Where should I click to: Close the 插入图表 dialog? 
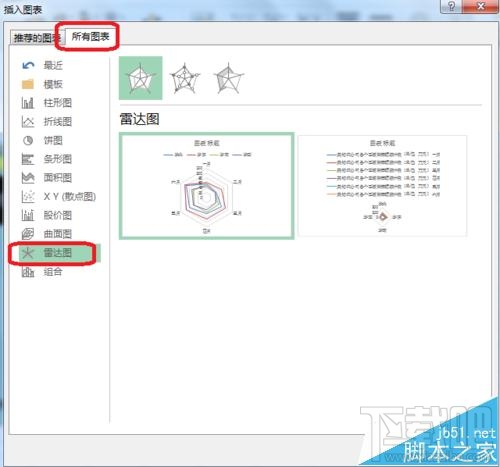pyautogui.click(x=481, y=6)
